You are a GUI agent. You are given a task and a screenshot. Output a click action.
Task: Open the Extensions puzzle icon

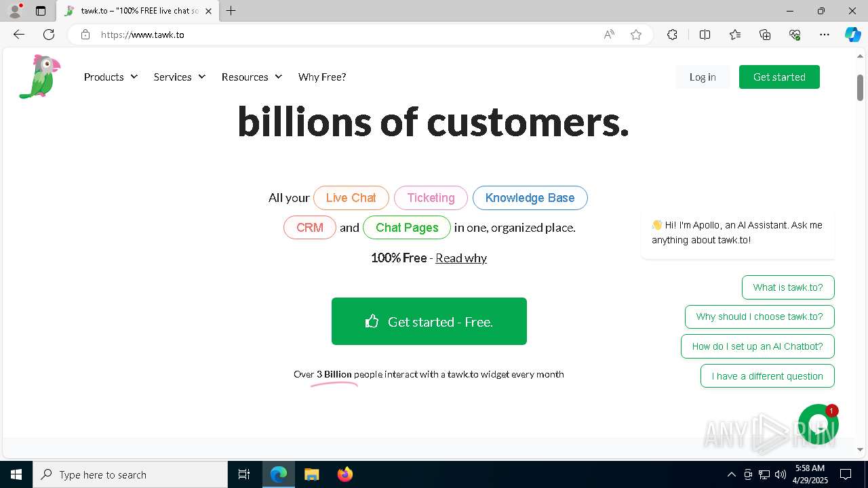point(672,35)
